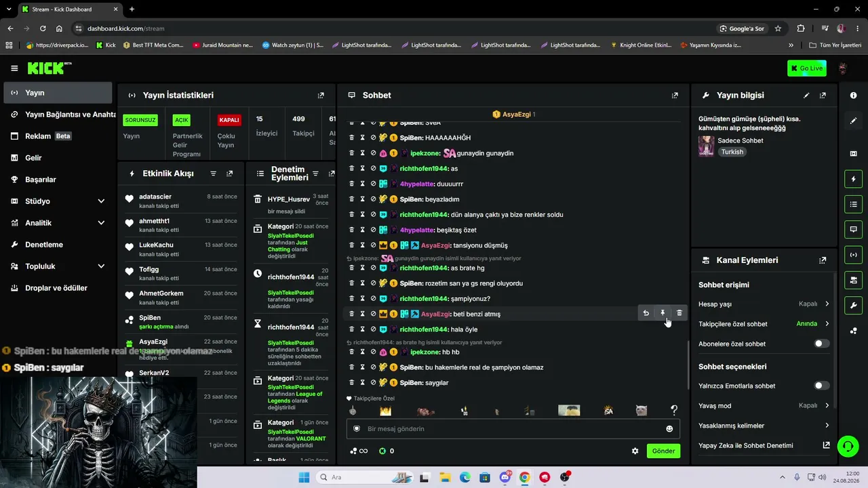Click the green Go Live button
868x488 pixels.
tap(807, 68)
